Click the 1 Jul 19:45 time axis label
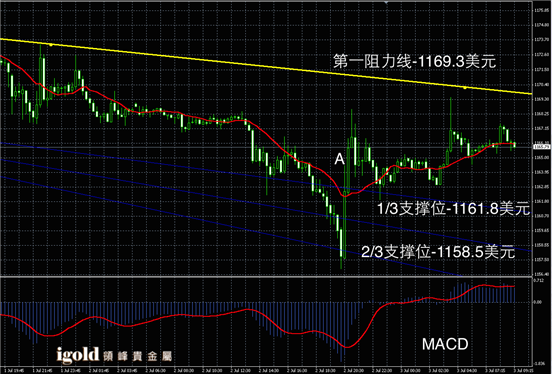Screen dimensions: 552x374 [14, 370]
